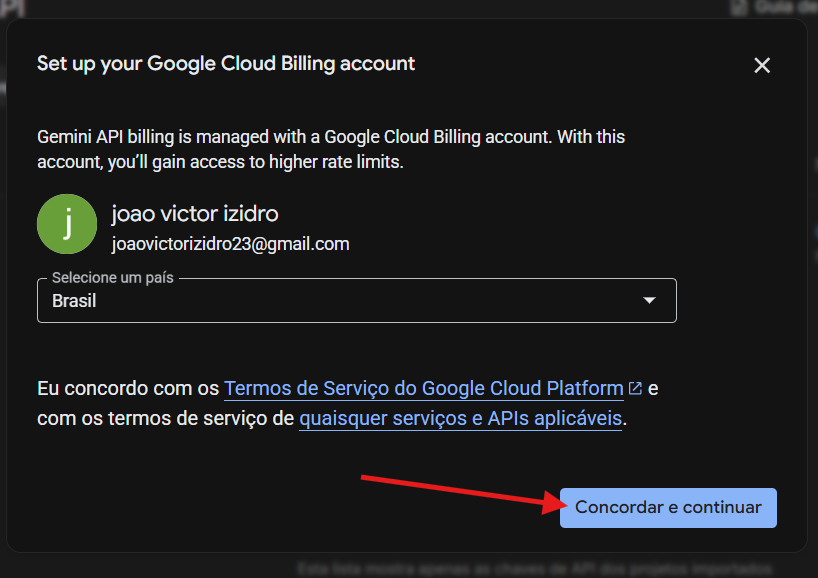The height and width of the screenshot is (578, 818).
Task: Expand the country list using the caret arrow
Action: coord(649,300)
